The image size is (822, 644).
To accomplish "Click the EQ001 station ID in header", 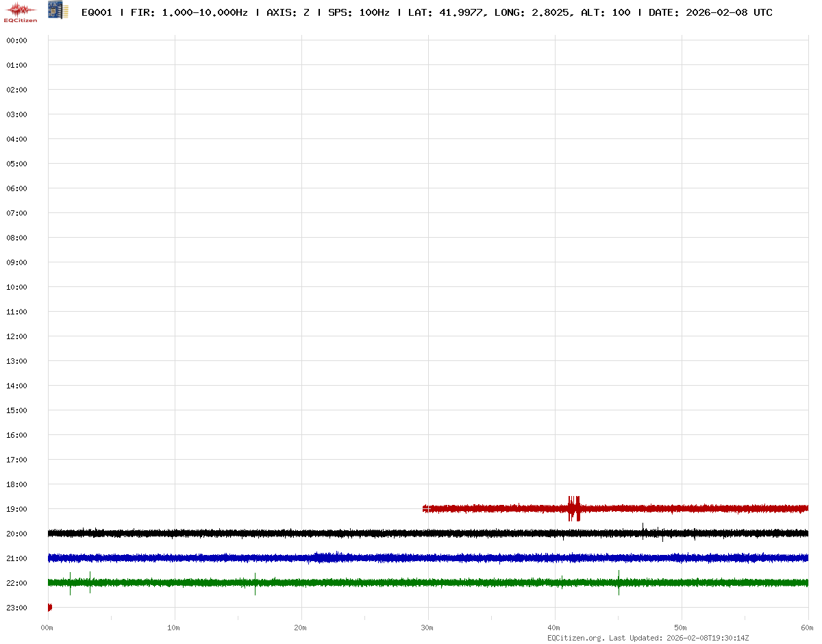I will [x=97, y=12].
